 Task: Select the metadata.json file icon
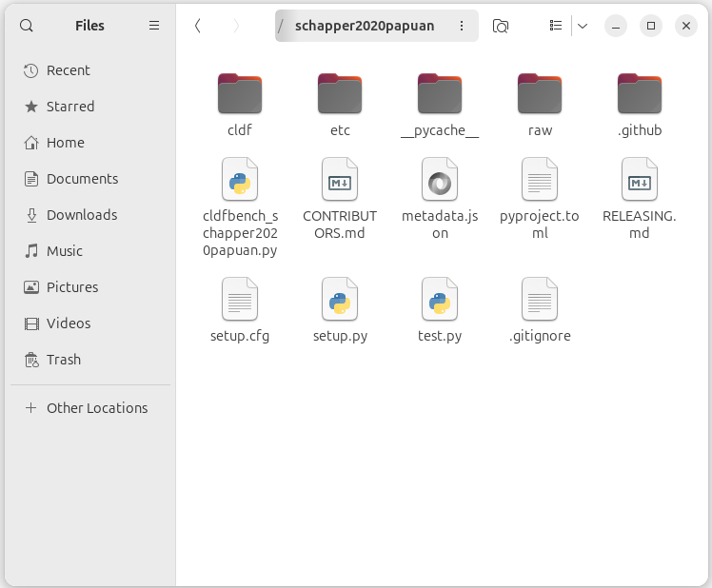(440, 179)
